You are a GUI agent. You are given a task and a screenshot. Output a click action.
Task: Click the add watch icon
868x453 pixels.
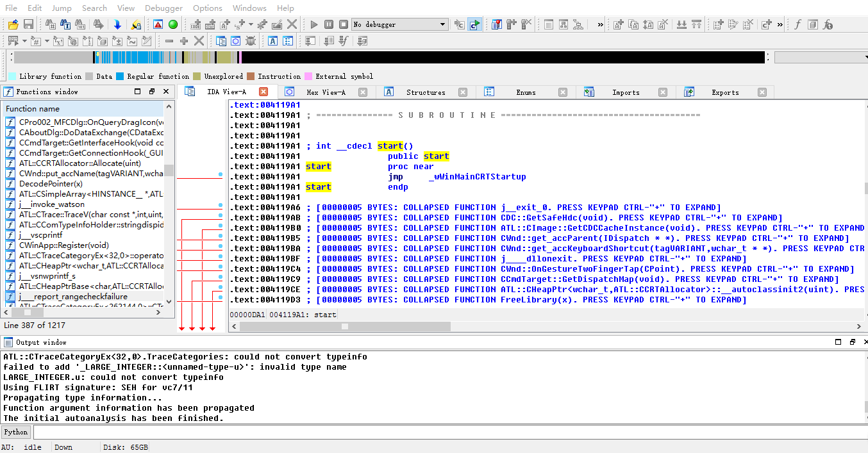(512, 24)
